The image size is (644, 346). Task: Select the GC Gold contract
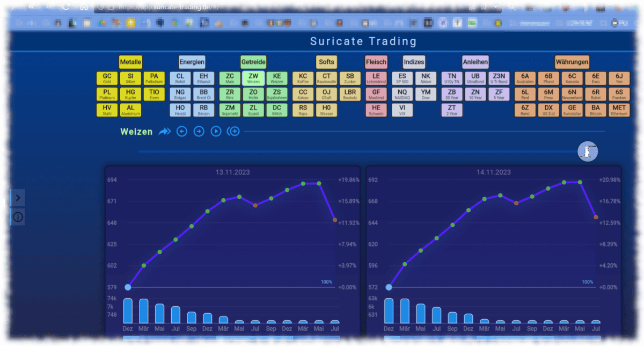click(107, 78)
